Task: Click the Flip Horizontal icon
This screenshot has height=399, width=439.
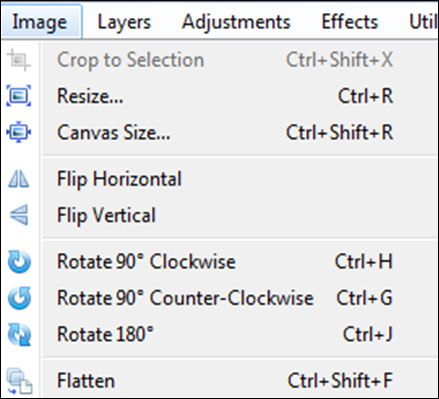Action: (19, 179)
